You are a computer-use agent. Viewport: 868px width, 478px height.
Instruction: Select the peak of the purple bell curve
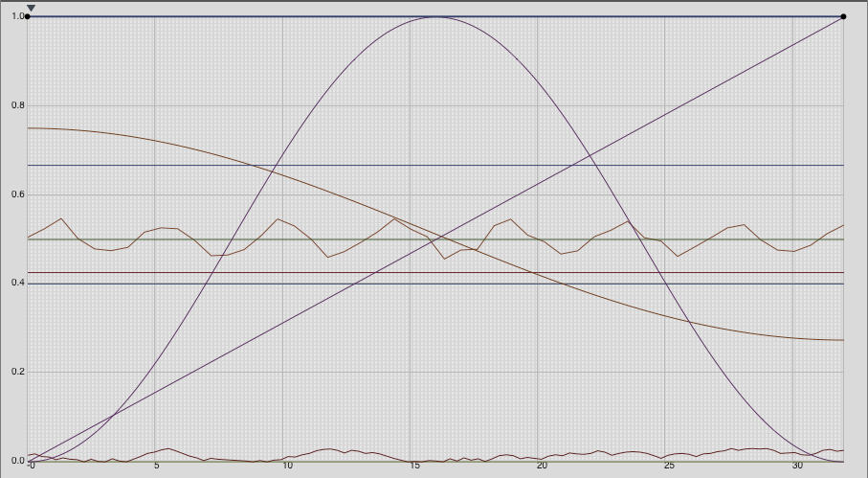pyautogui.click(x=435, y=17)
